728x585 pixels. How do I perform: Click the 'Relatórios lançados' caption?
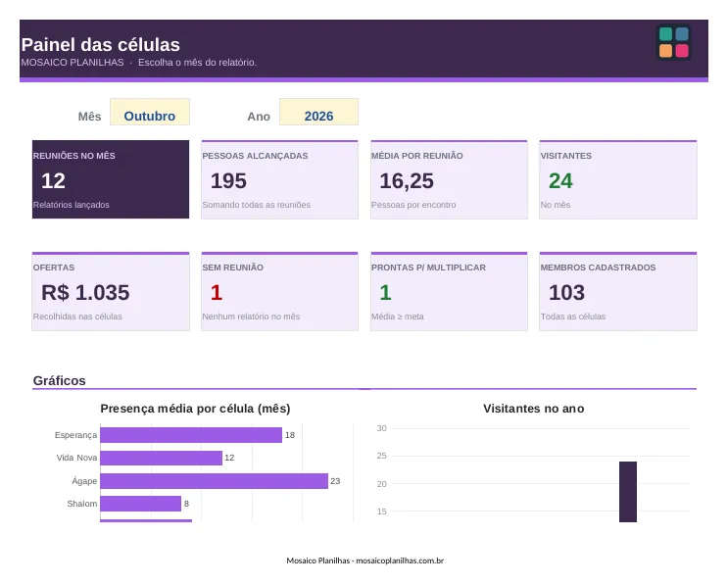71,205
